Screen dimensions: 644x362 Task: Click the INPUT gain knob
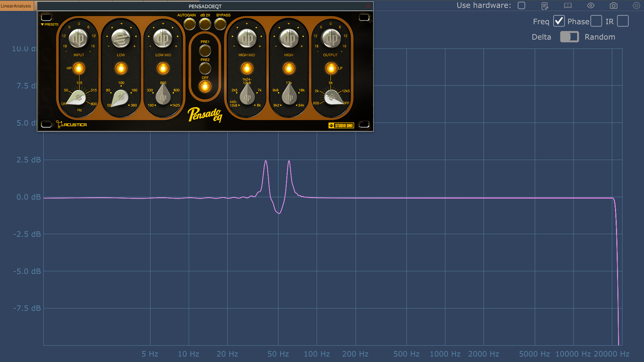[x=78, y=38]
